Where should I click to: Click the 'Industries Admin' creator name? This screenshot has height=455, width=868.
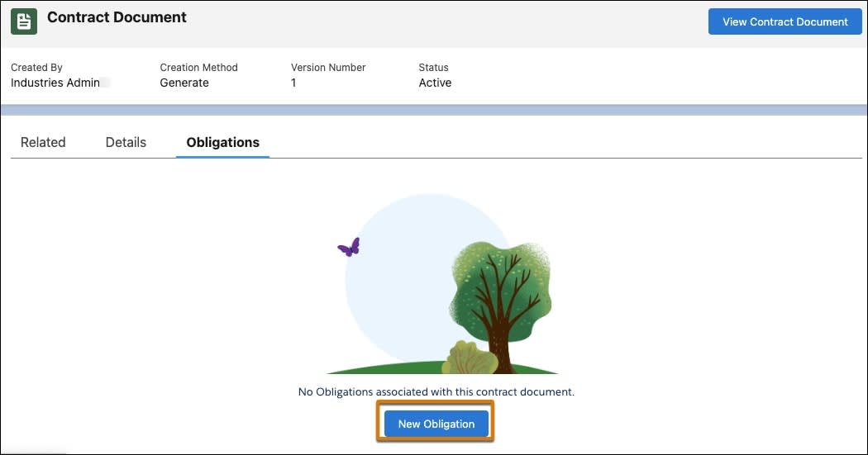click(55, 83)
